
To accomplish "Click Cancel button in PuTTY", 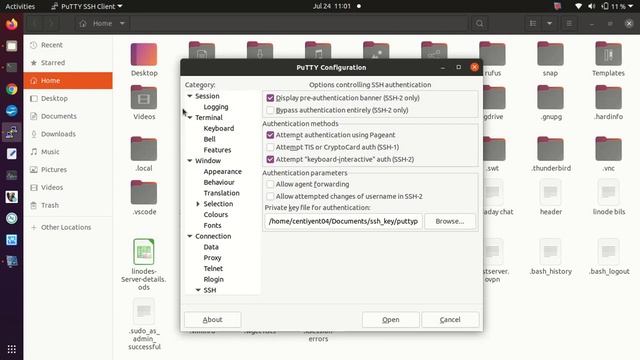I will (450, 320).
